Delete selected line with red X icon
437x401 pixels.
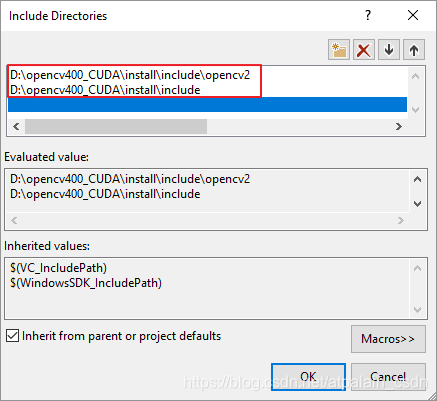click(x=364, y=50)
